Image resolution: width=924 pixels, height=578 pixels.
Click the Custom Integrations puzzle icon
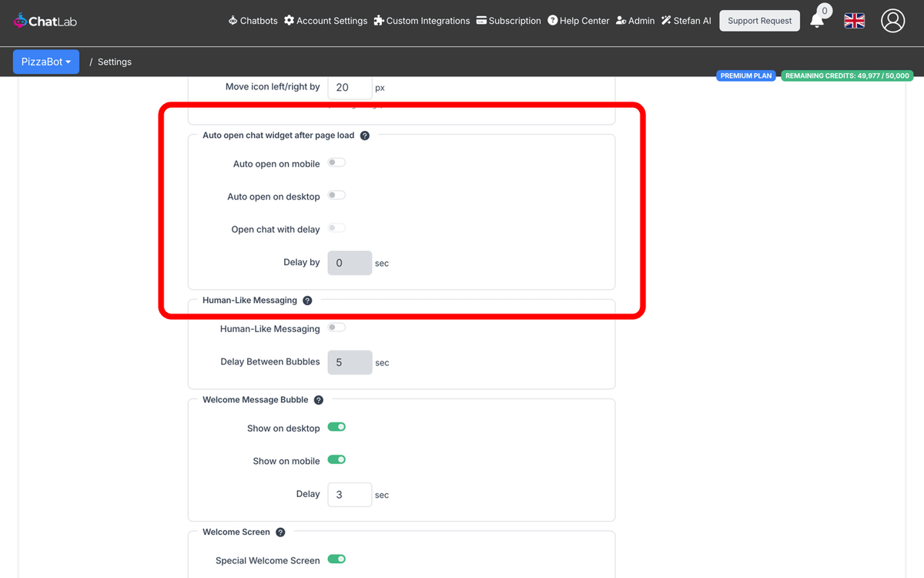[x=379, y=21]
